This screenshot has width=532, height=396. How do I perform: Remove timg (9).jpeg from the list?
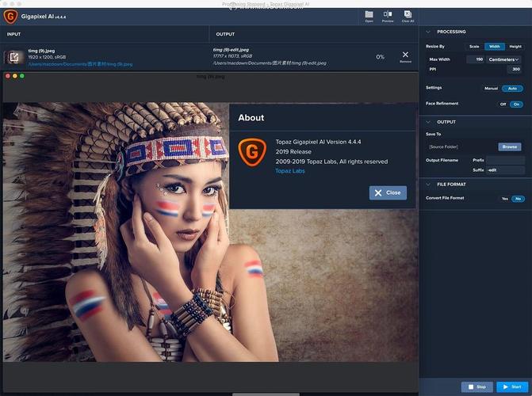point(405,56)
